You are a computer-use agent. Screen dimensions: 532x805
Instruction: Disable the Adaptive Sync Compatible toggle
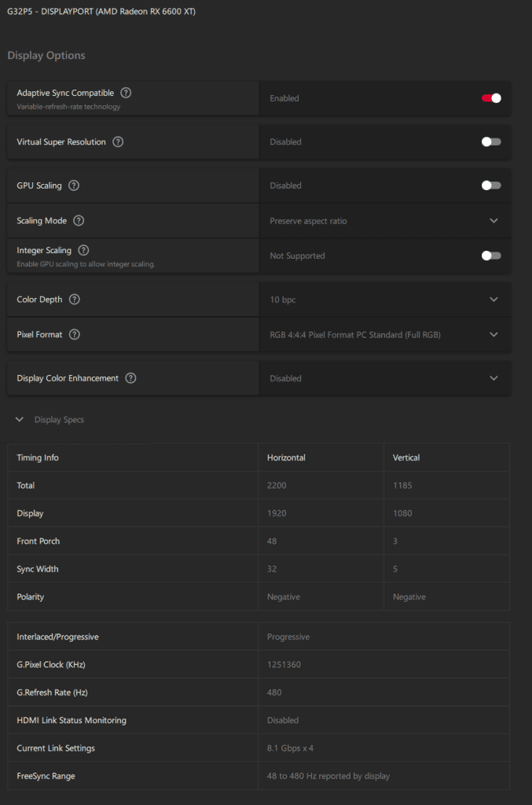click(x=491, y=98)
